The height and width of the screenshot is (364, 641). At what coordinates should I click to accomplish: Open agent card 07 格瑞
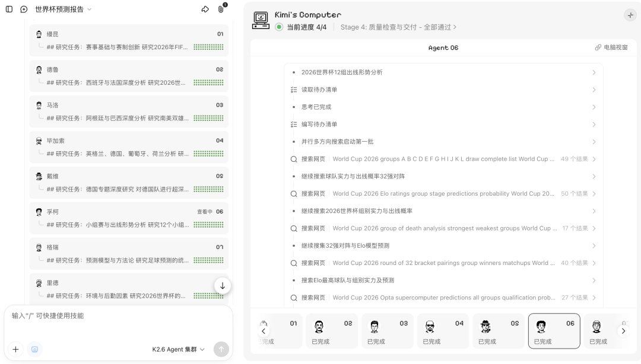click(x=129, y=254)
